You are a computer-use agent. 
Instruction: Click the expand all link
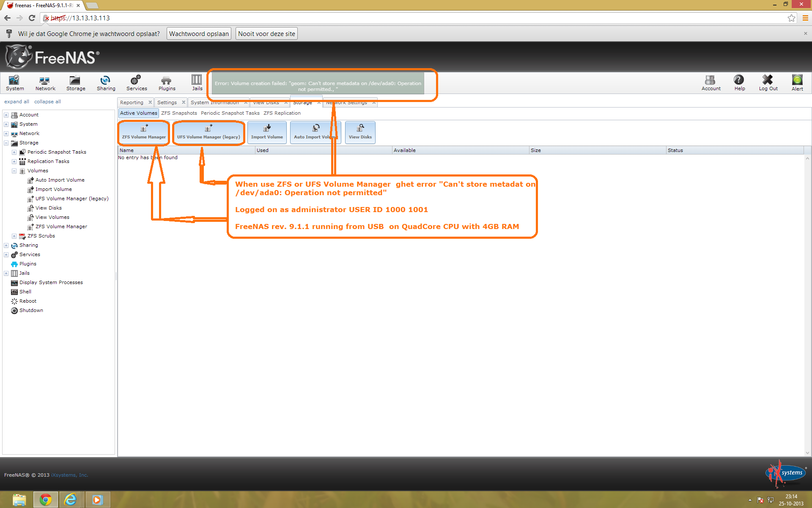click(16, 102)
